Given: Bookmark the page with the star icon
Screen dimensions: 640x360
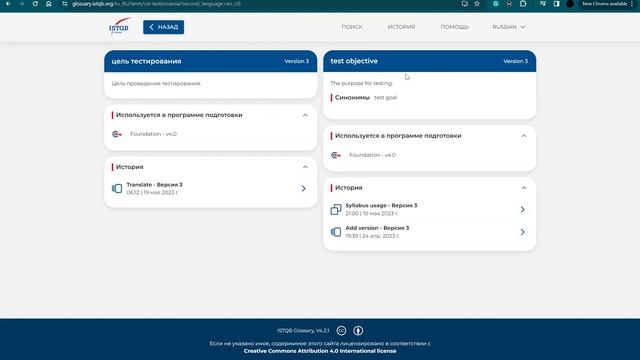Looking at the screenshot, I should pos(477,4).
